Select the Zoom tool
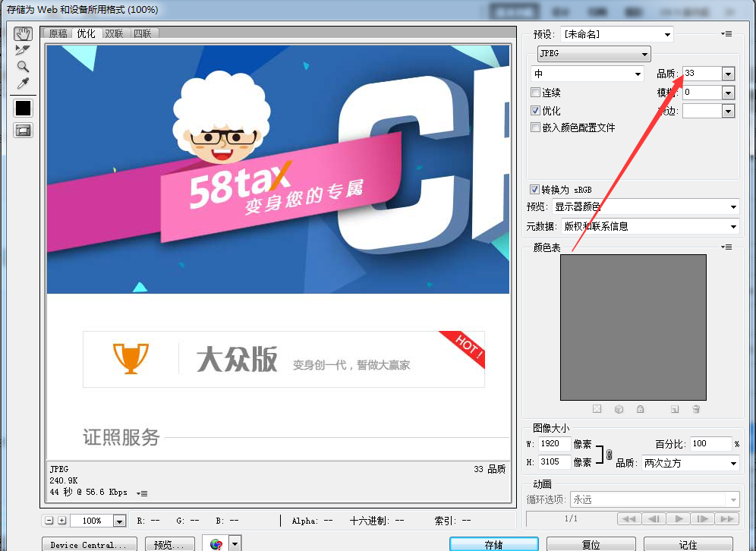 23,67
